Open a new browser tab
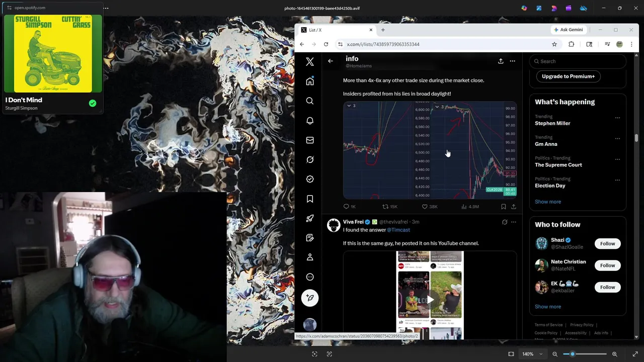Viewport: 644px width, 362px height. click(x=383, y=30)
